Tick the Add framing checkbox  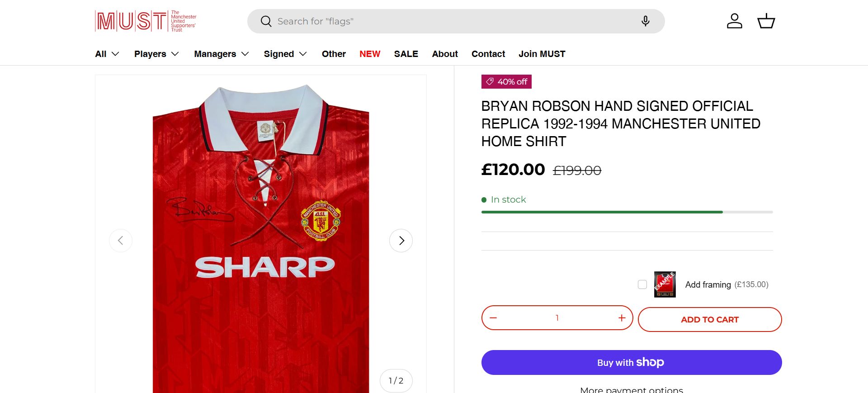(x=642, y=284)
